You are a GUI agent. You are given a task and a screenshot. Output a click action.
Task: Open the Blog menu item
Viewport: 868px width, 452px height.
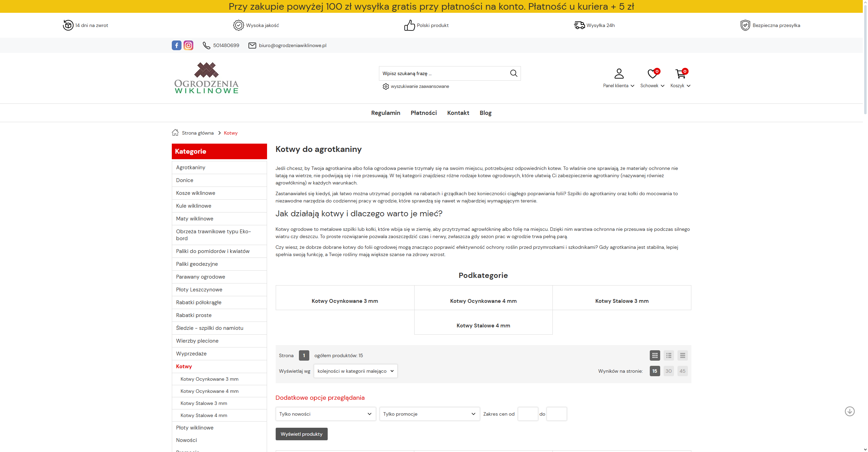485,113
